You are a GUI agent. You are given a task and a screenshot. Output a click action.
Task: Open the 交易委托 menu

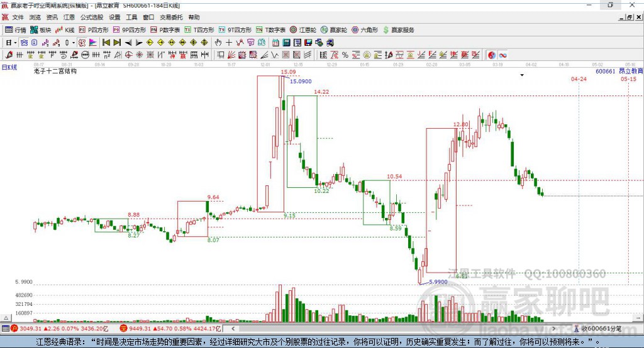[x=171, y=17]
